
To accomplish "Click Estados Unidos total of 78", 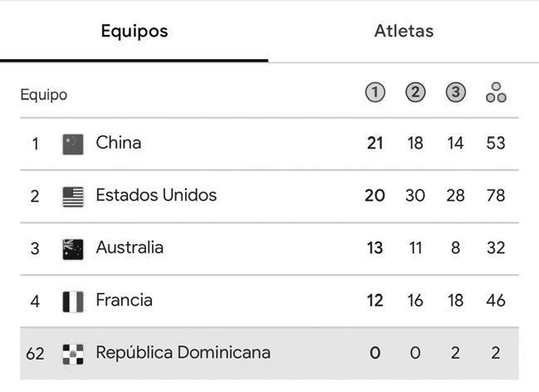I will point(496,196).
